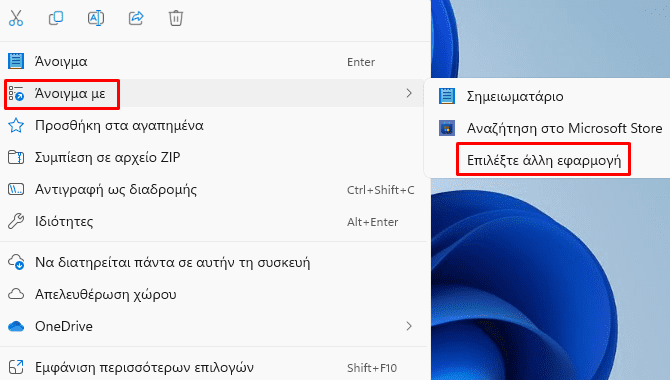Click the star icon for favorites
The width and height of the screenshot is (670, 380).
16,126
